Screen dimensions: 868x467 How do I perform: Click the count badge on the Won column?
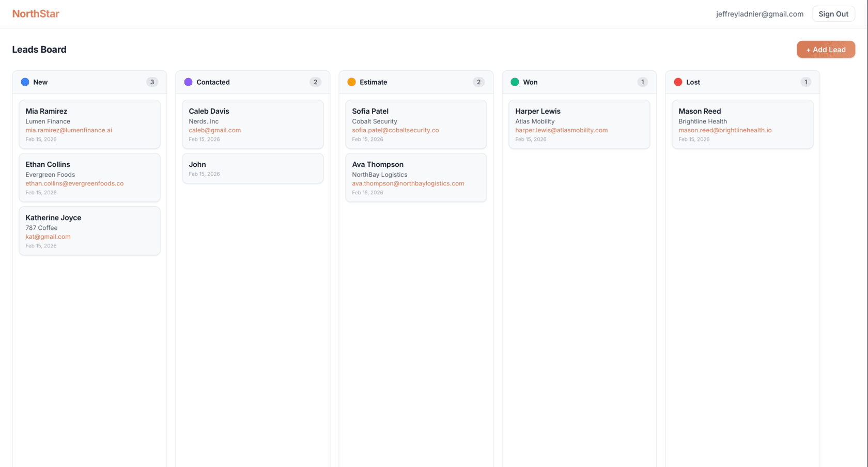[642, 82]
